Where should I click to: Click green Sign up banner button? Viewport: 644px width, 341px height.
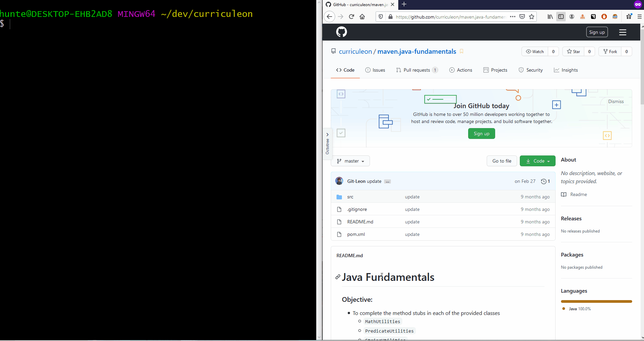click(x=481, y=133)
